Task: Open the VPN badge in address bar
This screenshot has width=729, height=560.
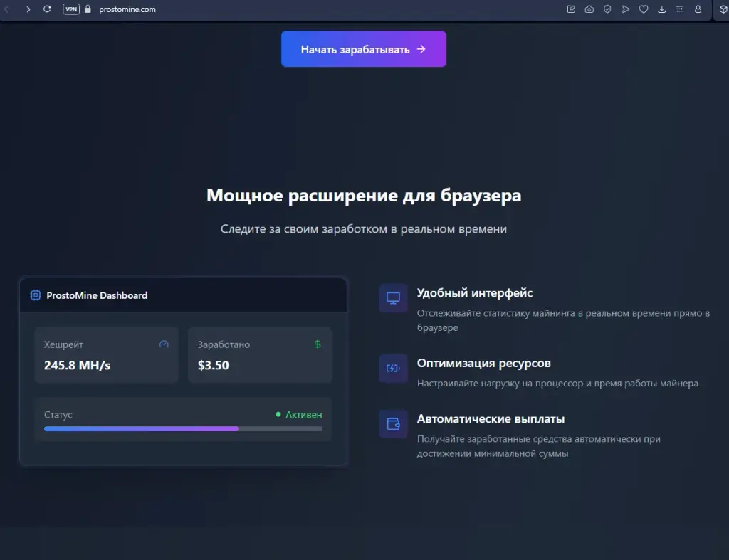Action: coord(71,9)
